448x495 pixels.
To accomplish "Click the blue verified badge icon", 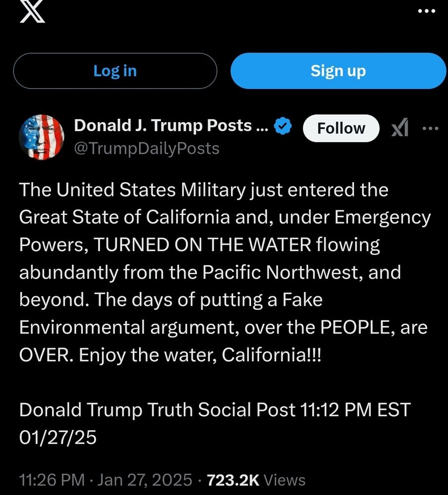I will click(283, 126).
